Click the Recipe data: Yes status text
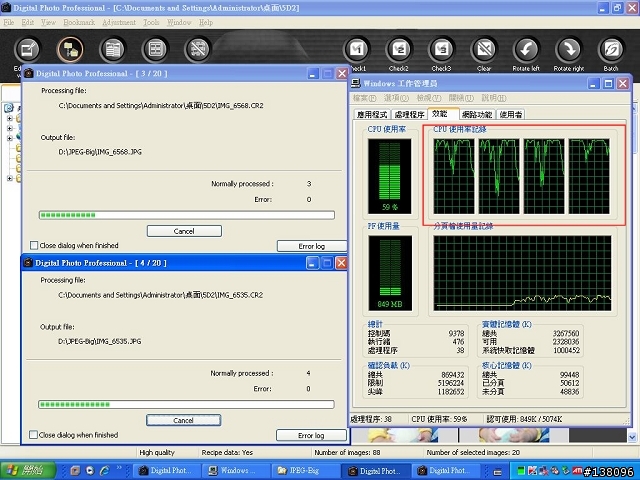Screen dimensions: 640x480 click(227, 453)
